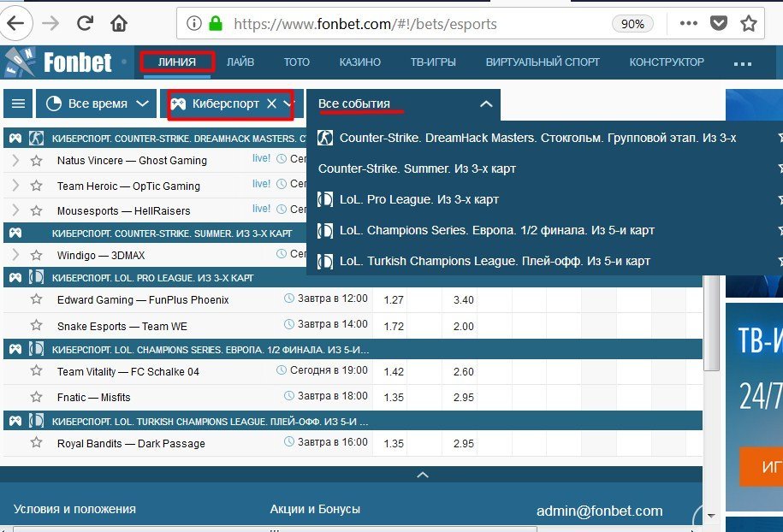
Task: Select the ВИРТУАЛЬНЫЙ СПОРТ tab
Action: (543, 62)
